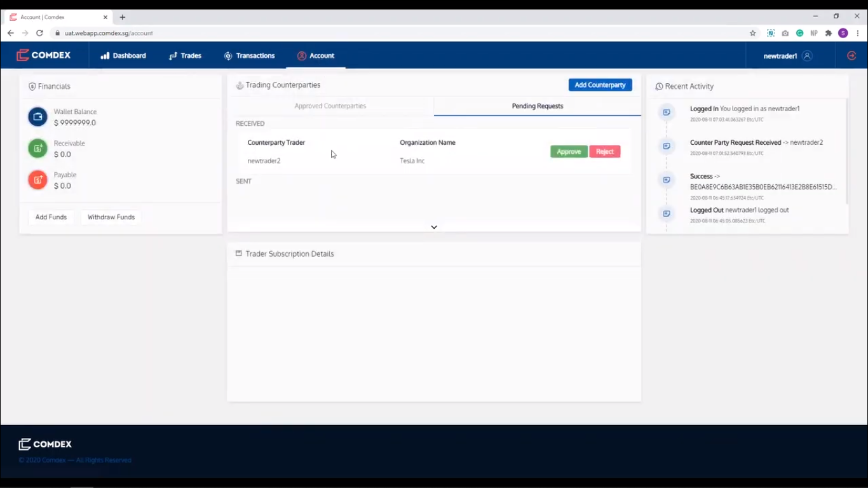Click the Counter Party Request Received icon
The image size is (868, 488).
point(667,146)
